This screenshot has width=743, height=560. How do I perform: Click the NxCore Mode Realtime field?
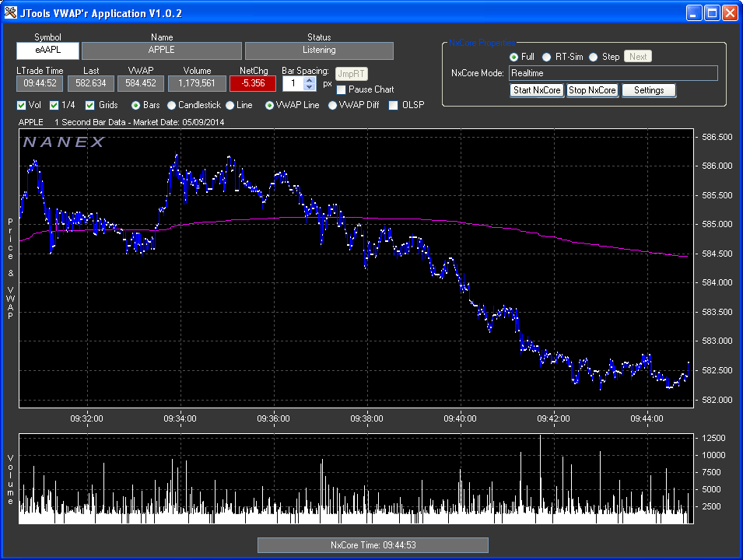[613, 73]
